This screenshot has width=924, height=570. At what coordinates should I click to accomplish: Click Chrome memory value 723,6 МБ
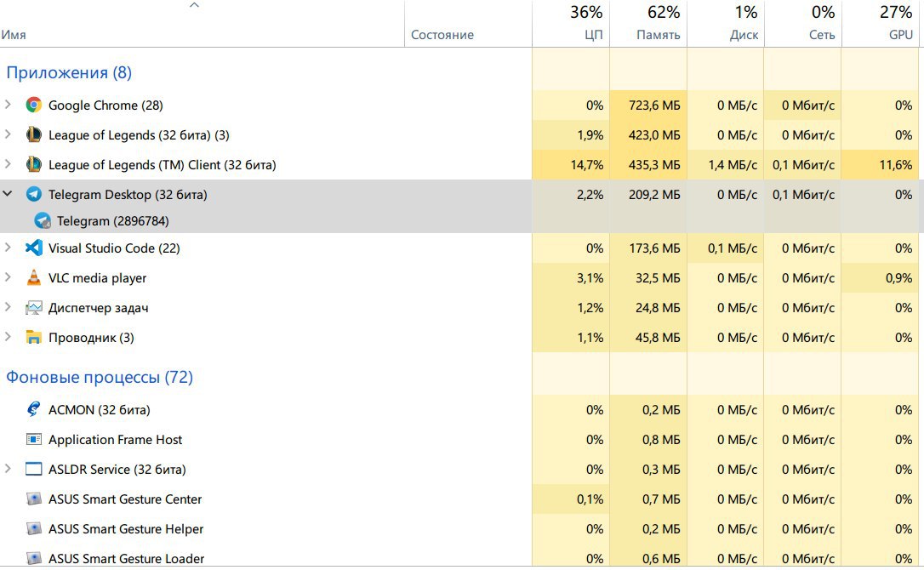click(x=654, y=105)
